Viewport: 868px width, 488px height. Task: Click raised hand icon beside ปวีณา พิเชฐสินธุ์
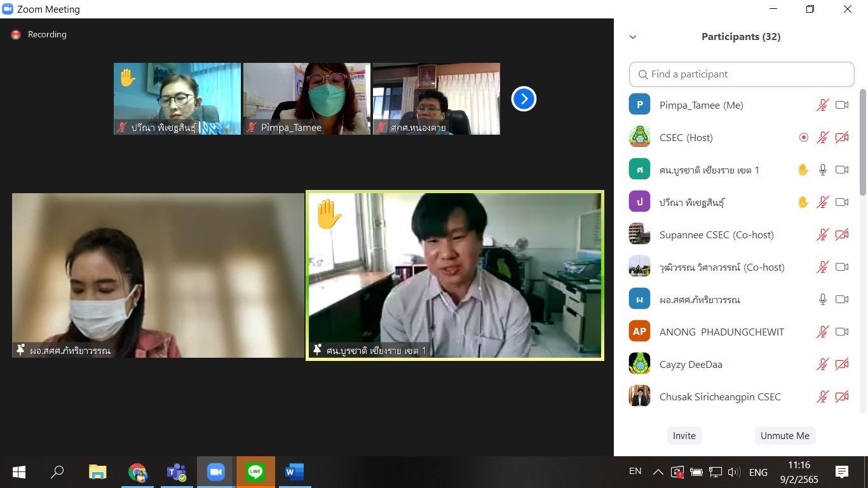coord(803,202)
